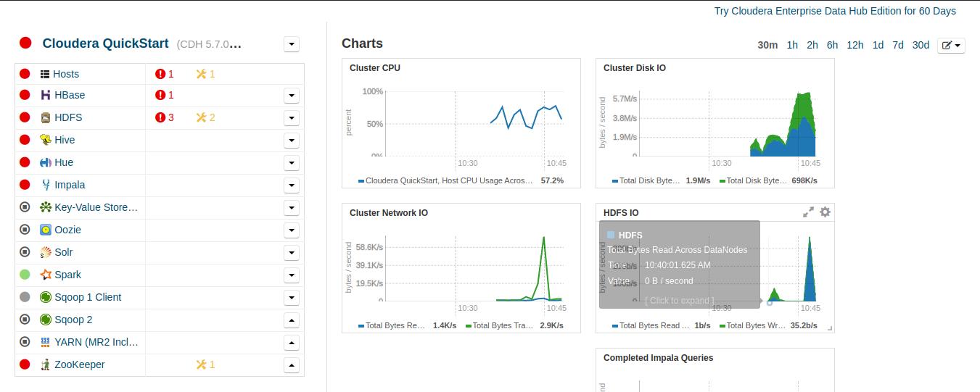This screenshot has height=392, width=980.
Task: Click the Try Cloudera Enterprise trial link
Action: [x=835, y=11]
